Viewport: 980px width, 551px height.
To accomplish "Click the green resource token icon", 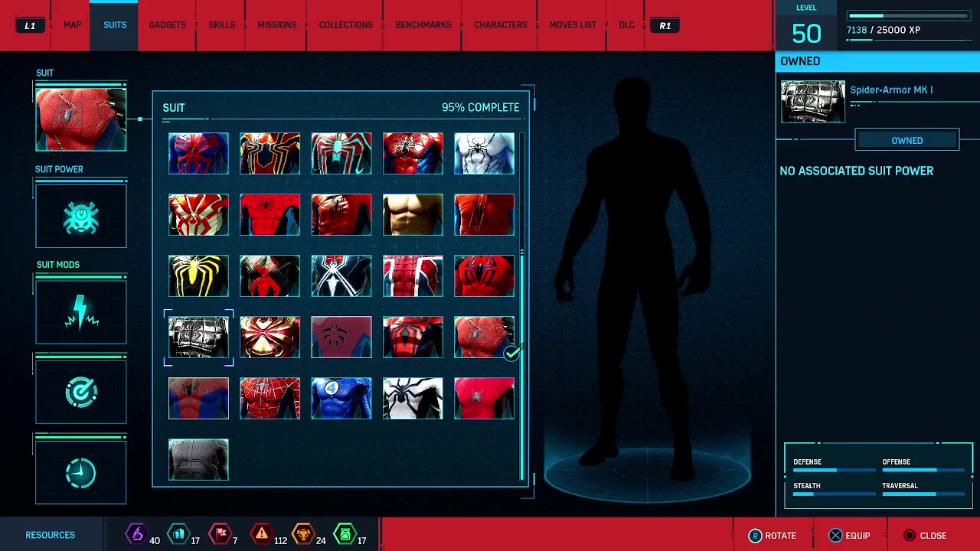I will click(x=345, y=534).
